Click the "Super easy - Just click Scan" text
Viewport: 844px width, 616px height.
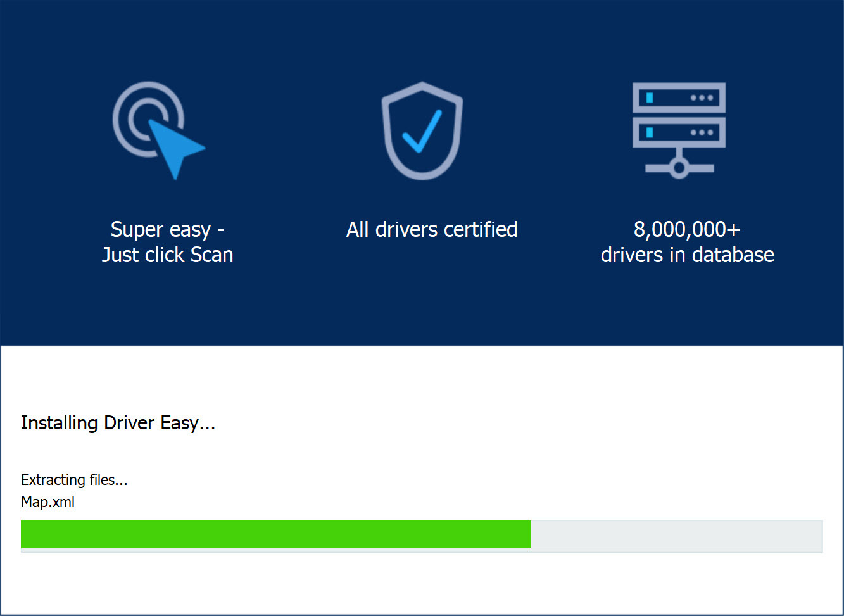pyautogui.click(x=167, y=242)
